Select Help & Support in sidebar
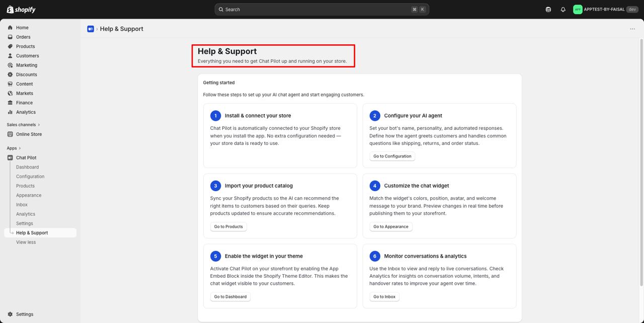This screenshot has width=644, height=323. [40, 233]
